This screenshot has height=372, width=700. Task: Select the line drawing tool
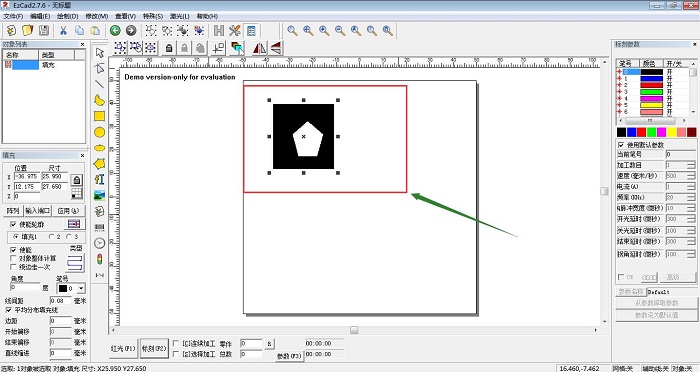tap(99, 84)
